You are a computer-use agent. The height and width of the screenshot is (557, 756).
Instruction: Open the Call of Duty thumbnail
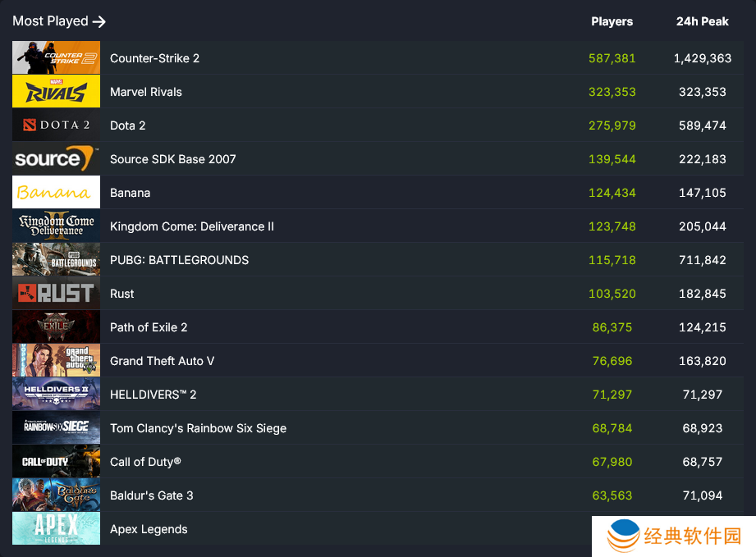coord(56,462)
